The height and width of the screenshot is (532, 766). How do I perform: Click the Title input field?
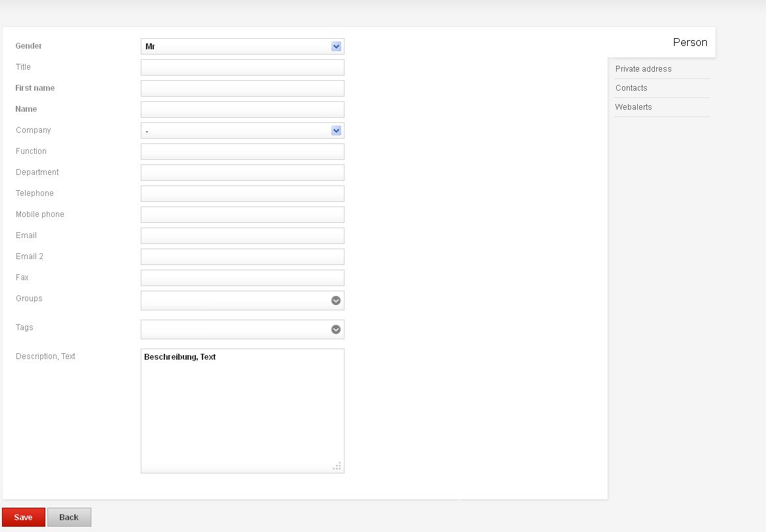(x=242, y=67)
